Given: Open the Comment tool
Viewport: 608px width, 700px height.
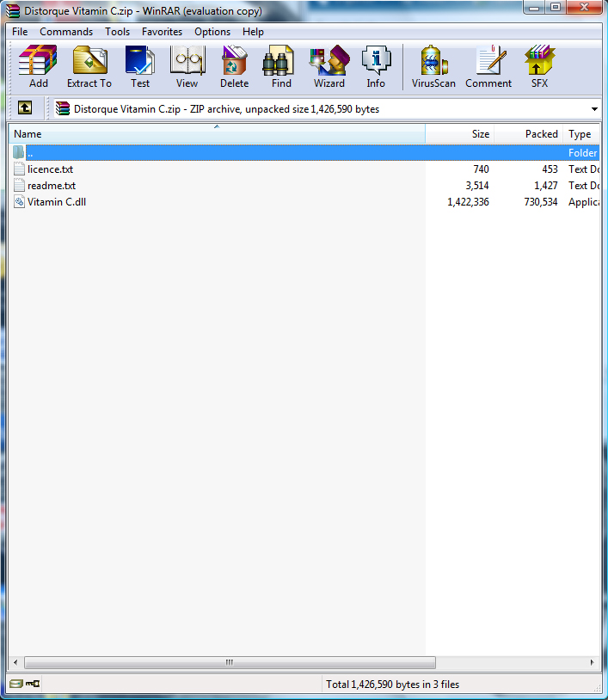Looking at the screenshot, I should click(488, 66).
